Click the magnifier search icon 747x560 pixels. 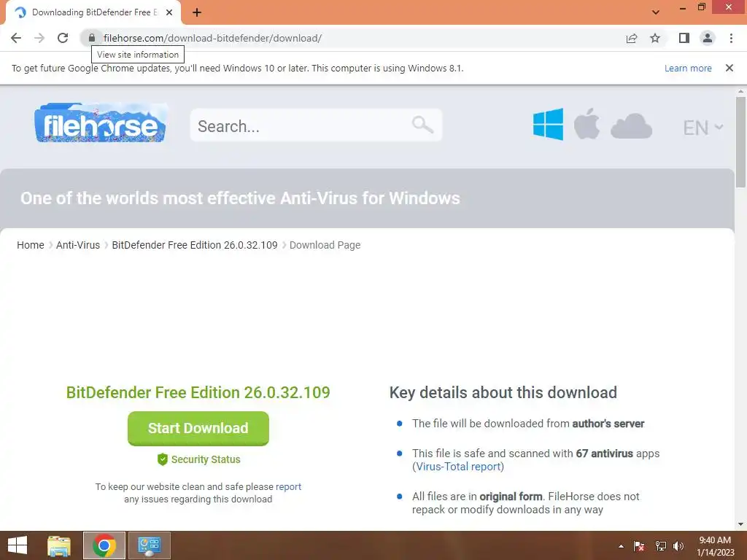pos(422,125)
